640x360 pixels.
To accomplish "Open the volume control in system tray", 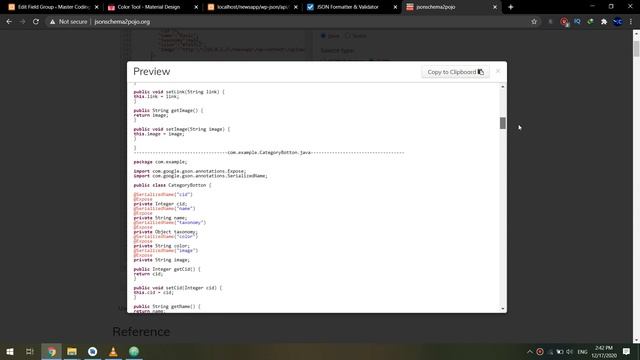I will [x=569, y=351].
